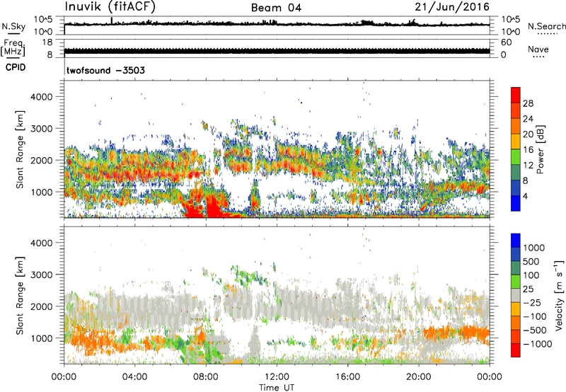Screen dimensions: 566x392
Task: Click the '28' power colorbar value
Action: click(528, 103)
